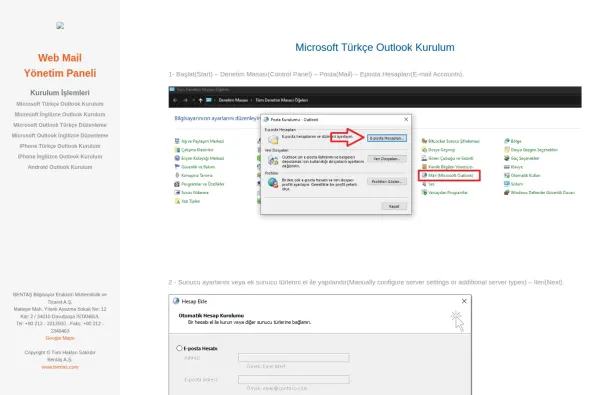Open Microsoft Türkçe Outlook Kurulum sidebar link
The image size is (600, 395).
pos(60,104)
